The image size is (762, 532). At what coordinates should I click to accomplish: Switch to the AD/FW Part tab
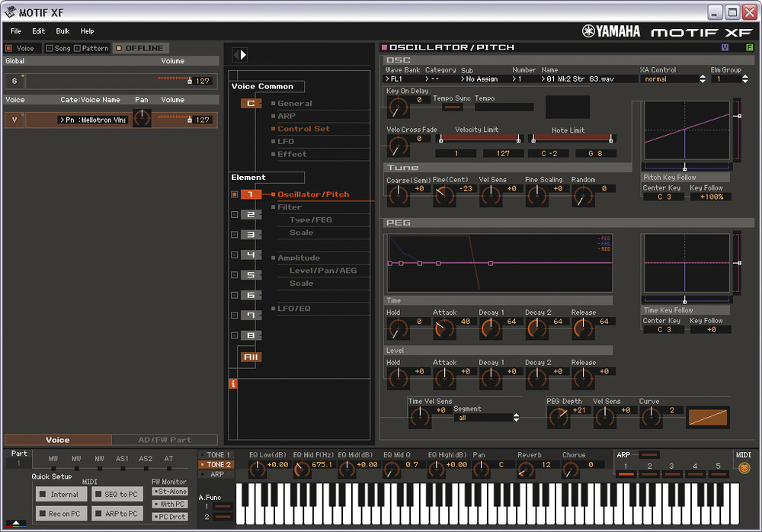[x=165, y=440]
